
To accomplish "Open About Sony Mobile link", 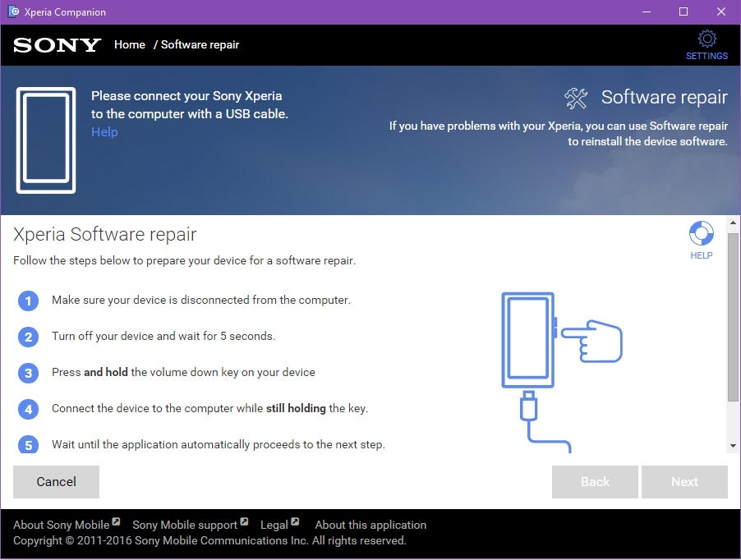I will 62,525.
